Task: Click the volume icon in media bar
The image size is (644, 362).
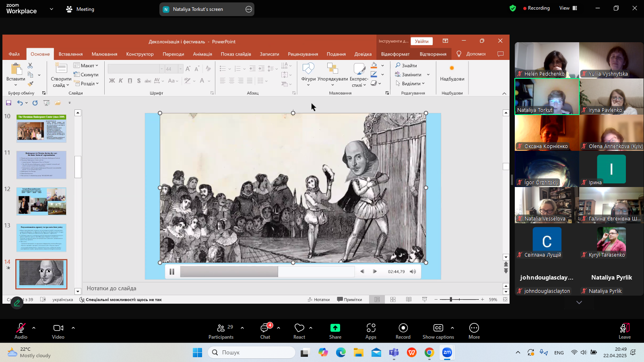Action: click(413, 271)
